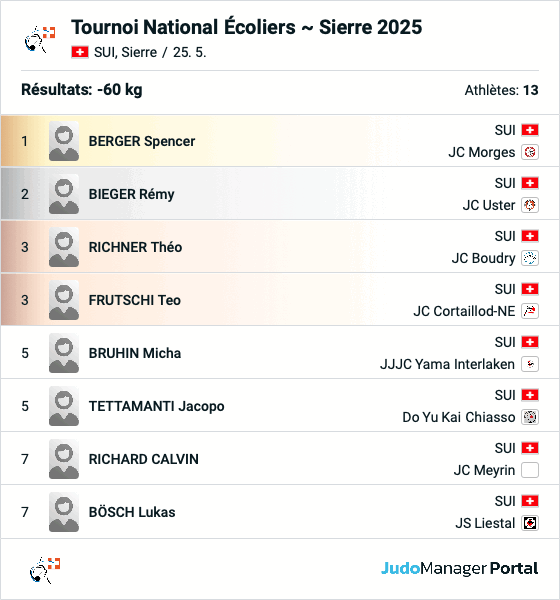This screenshot has width=560, height=600.
Task: Click the Do Yu Kai Chiasso club logo
Action: (x=530, y=417)
